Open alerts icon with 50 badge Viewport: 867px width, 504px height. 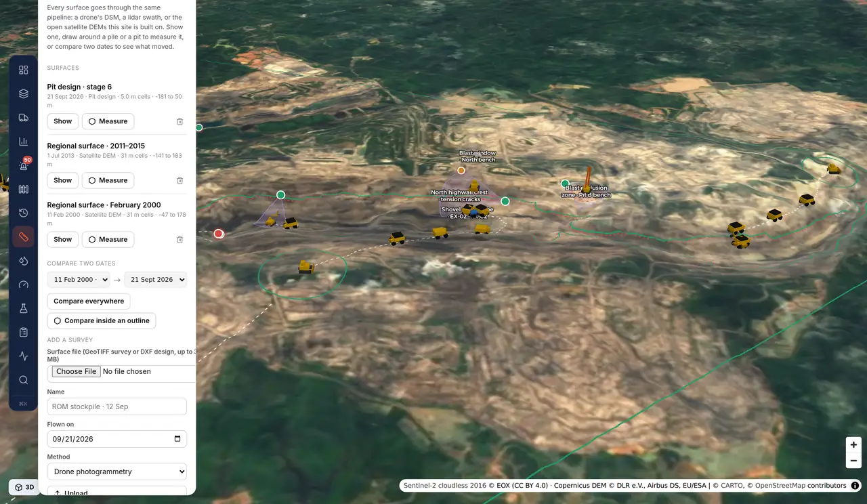pos(24,165)
